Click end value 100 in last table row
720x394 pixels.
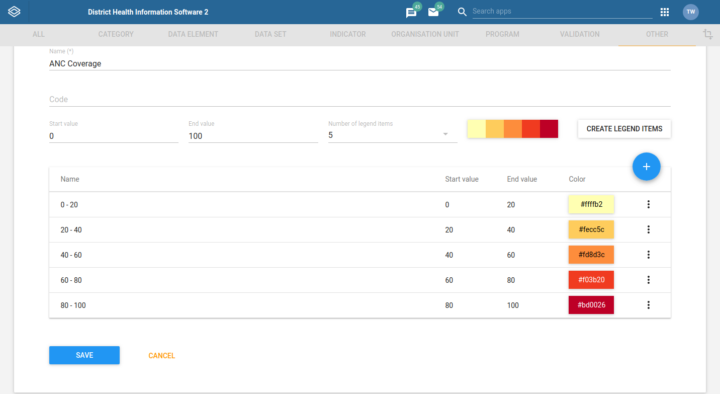click(512, 305)
